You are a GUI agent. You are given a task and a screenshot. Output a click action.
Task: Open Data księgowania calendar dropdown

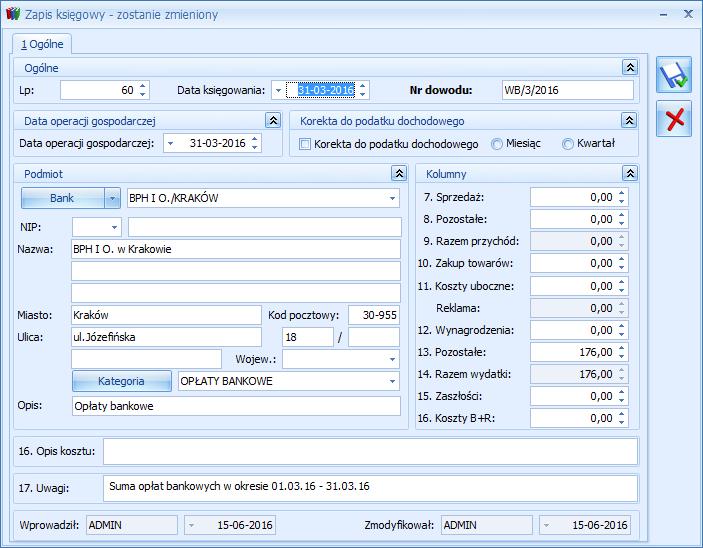[x=278, y=90]
